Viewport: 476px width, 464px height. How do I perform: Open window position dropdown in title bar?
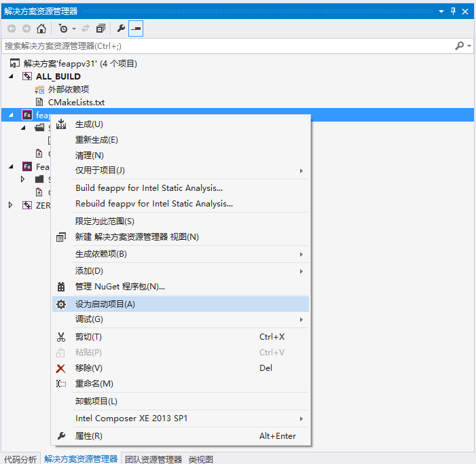[x=441, y=12]
